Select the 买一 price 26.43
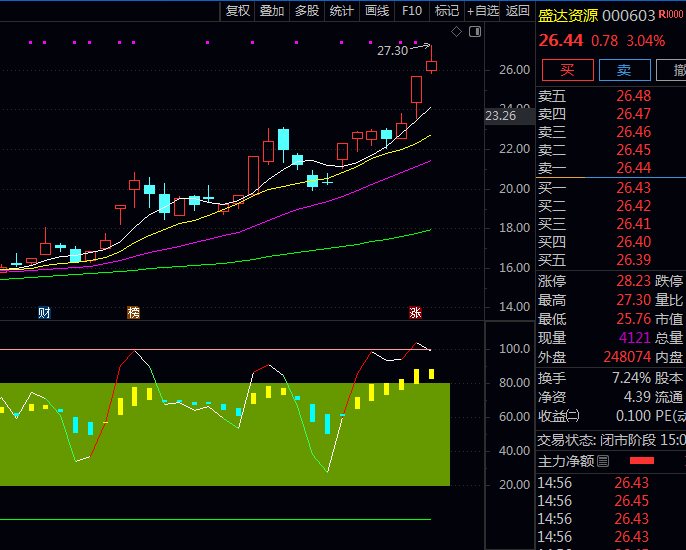This screenshot has width=686, height=550. [634, 188]
